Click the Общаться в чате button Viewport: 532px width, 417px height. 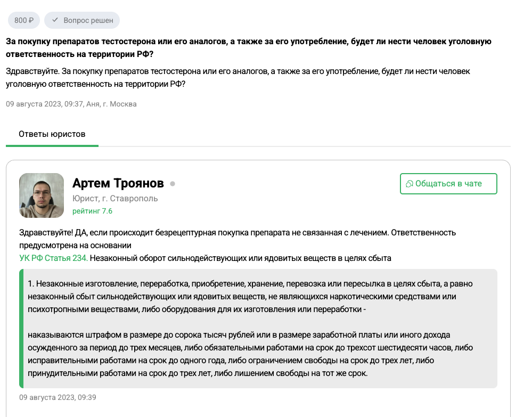(448, 184)
